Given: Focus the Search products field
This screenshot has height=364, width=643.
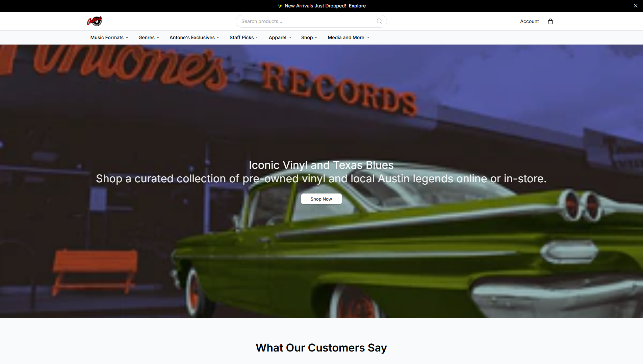Looking at the screenshot, I should click(x=311, y=21).
